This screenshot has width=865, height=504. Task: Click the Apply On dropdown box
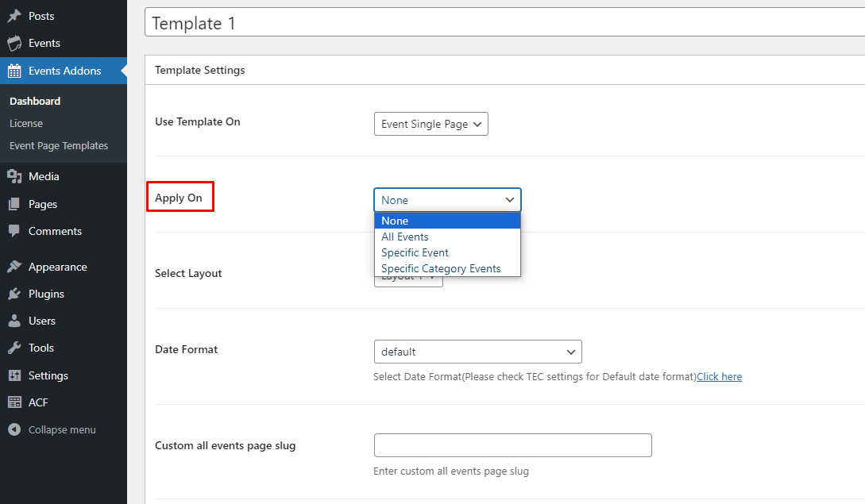point(447,200)
